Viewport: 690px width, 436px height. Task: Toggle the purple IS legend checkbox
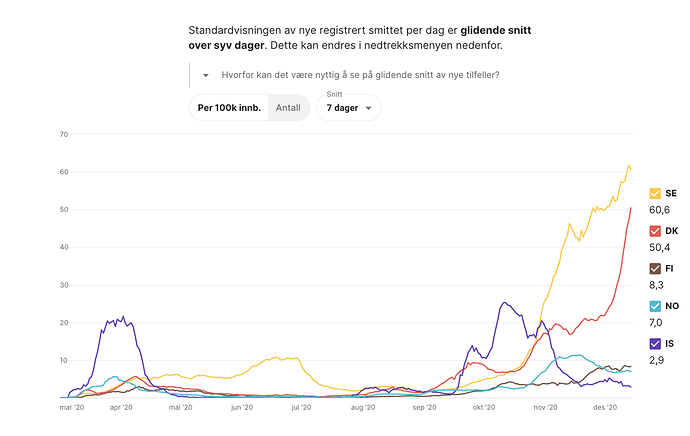tap(655, 343)
